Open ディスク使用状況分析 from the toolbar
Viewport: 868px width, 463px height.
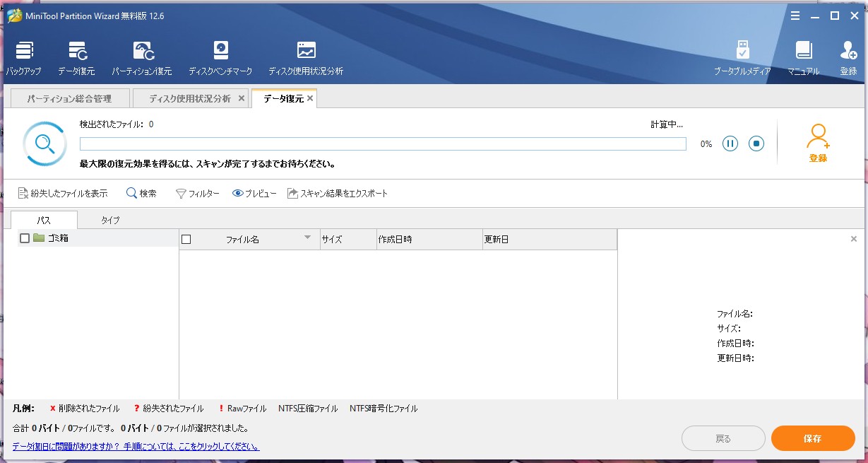[x=306, y=58]
